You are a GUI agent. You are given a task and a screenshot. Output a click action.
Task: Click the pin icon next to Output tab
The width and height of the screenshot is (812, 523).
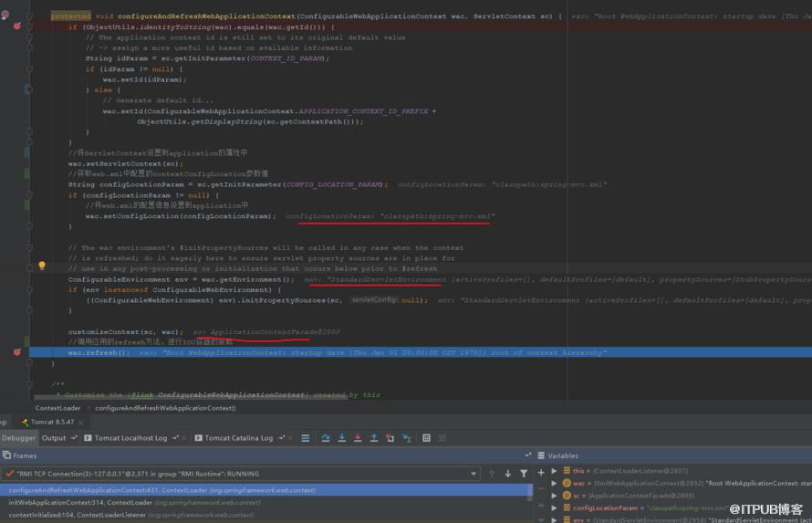tap(74, 438)
